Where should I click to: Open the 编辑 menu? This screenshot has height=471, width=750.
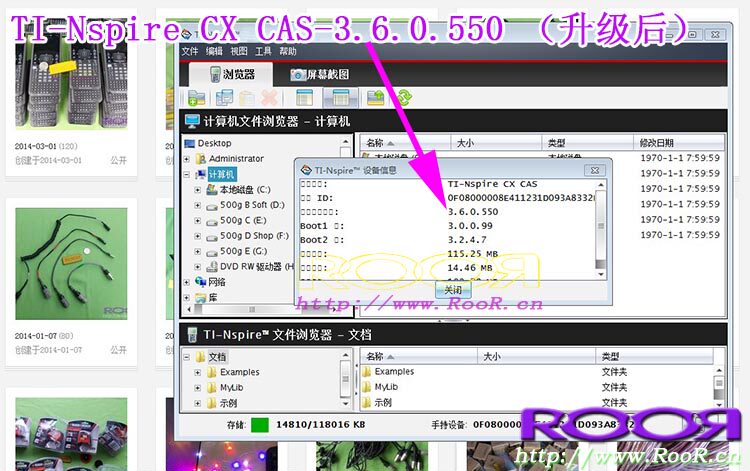click(x=214, y=51)
